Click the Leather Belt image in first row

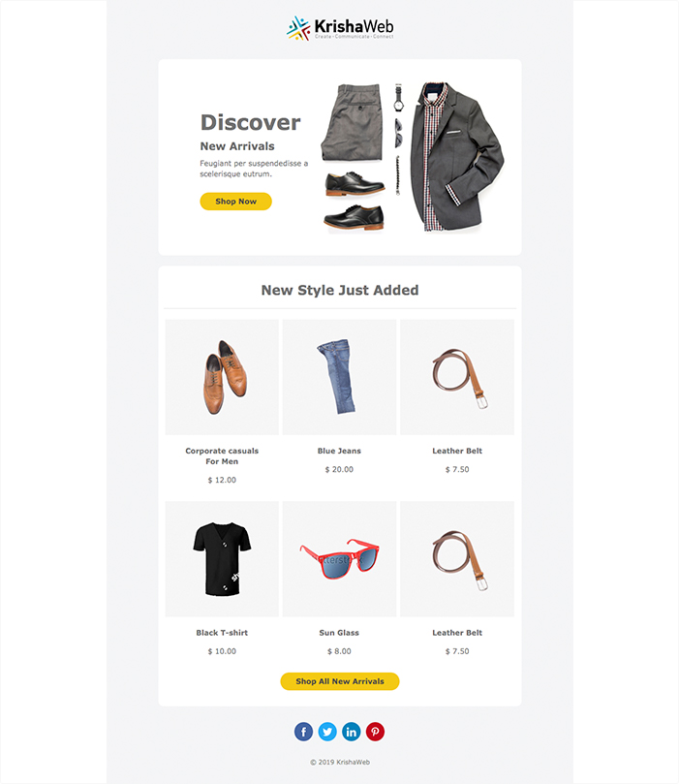pyautogui.click(x=457, y=377)
